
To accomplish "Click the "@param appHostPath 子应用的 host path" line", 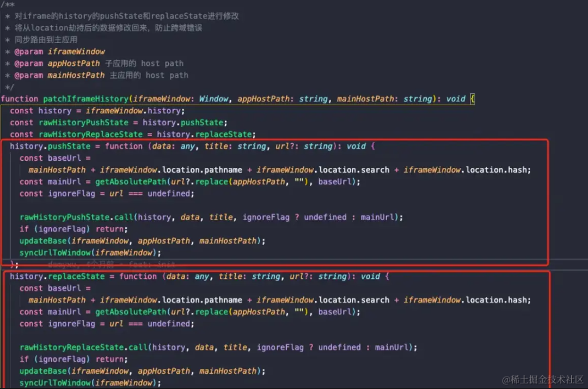I will point(95,63).
